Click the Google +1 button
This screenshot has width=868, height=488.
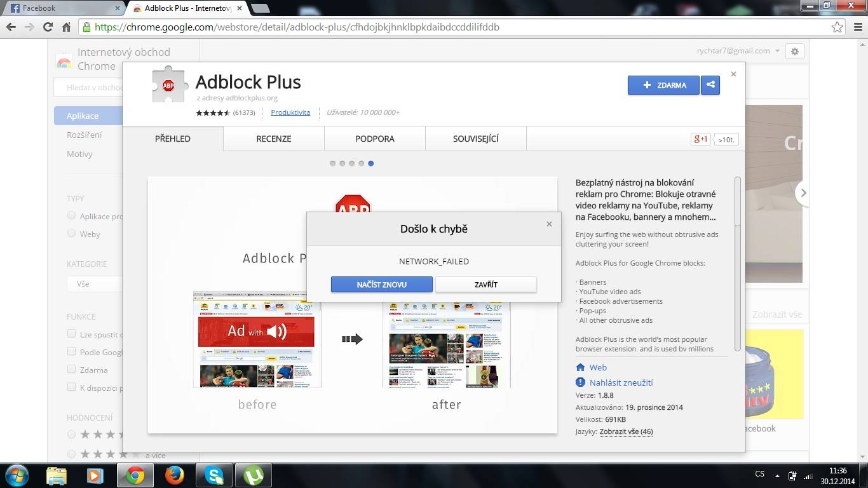click(700, 139)
